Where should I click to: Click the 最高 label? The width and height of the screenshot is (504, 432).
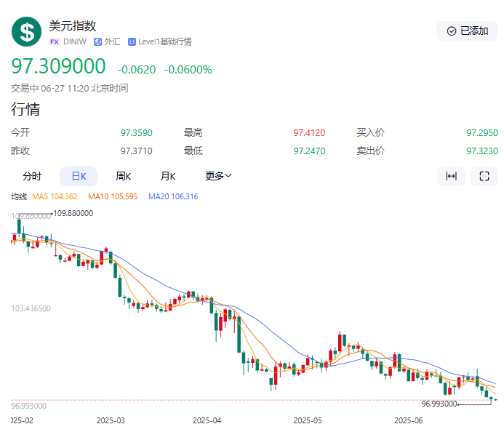193,132
